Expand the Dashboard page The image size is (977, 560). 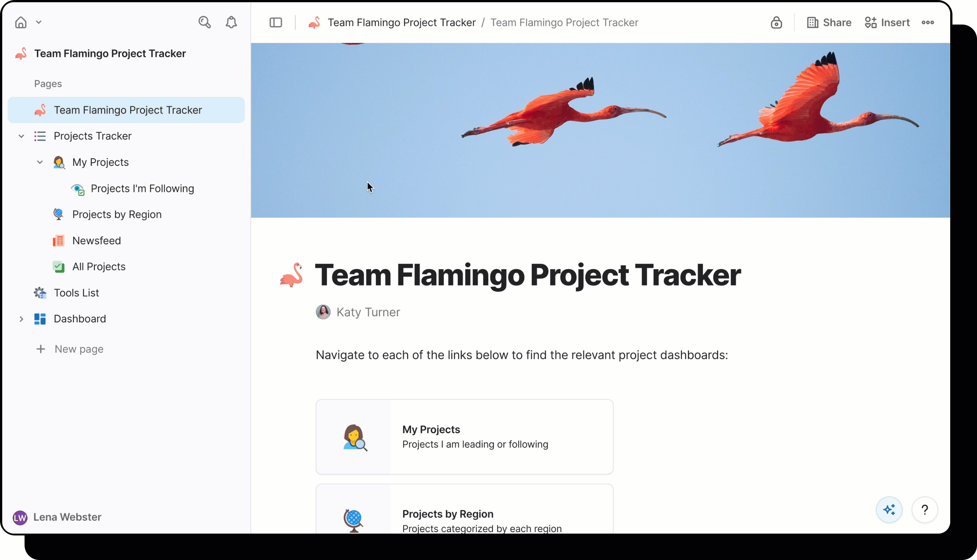[22, 319]
